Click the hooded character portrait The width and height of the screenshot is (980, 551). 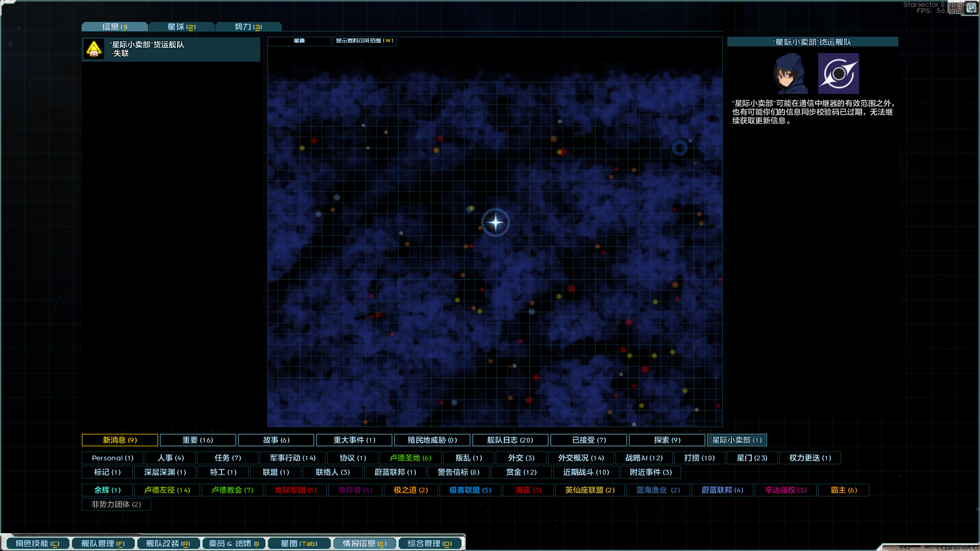click(x=790, y=73)
